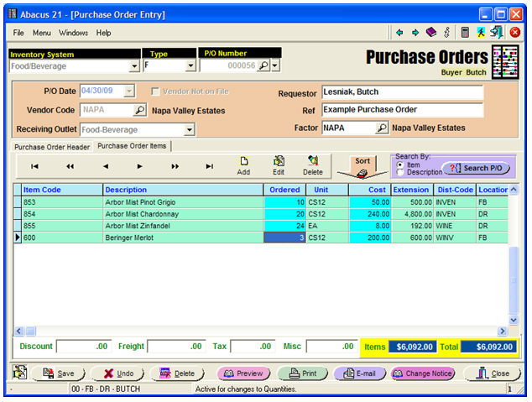This screenshot has width=532, height=402.
Task: Click the Factor lookup magnifier icon
Action: [382, 128]
